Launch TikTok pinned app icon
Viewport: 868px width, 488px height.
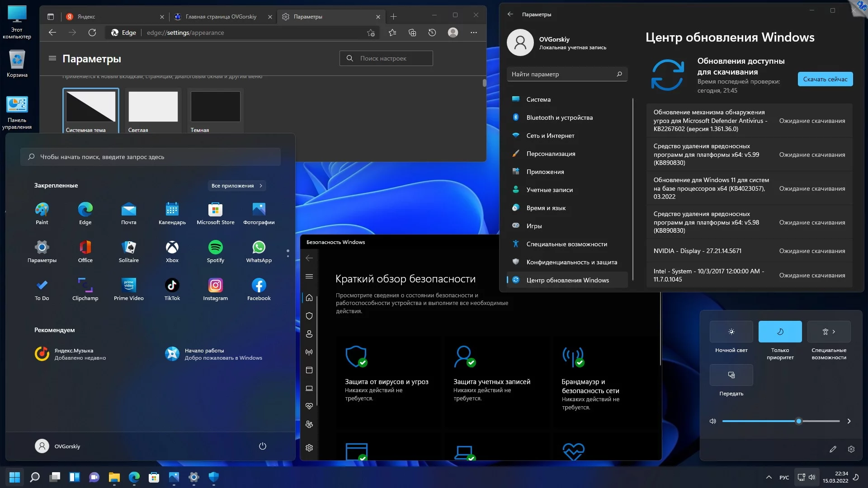(x=172, y=285)
